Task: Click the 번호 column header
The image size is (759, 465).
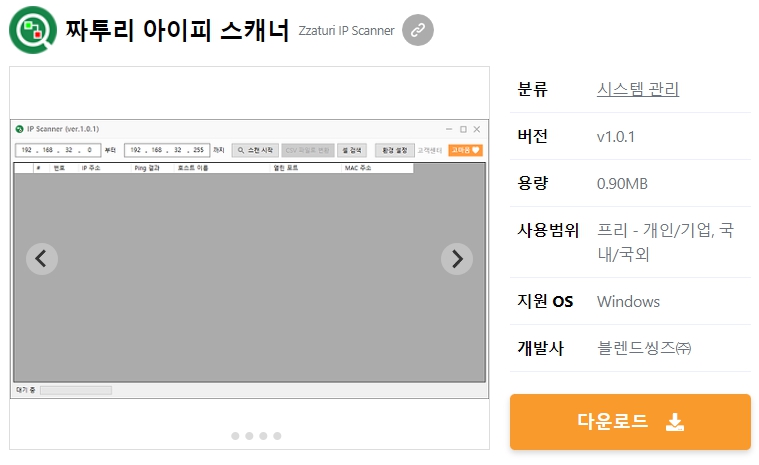Action: tap(59, 168)
